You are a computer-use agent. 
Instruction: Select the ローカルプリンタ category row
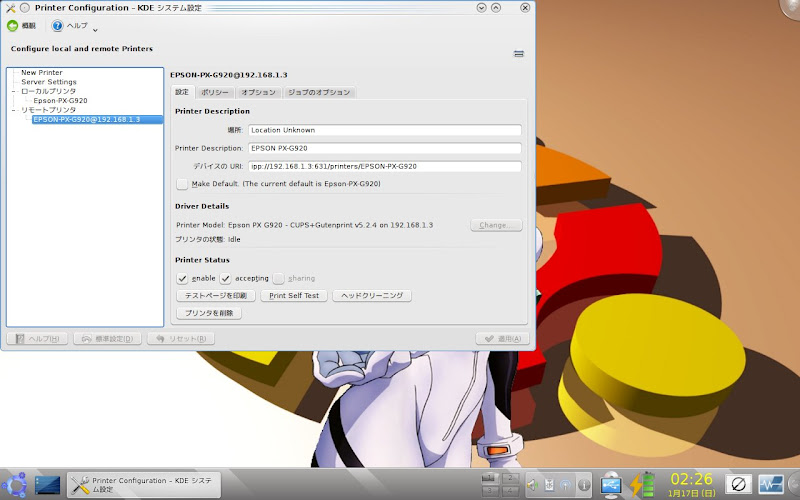coord(48,91)
